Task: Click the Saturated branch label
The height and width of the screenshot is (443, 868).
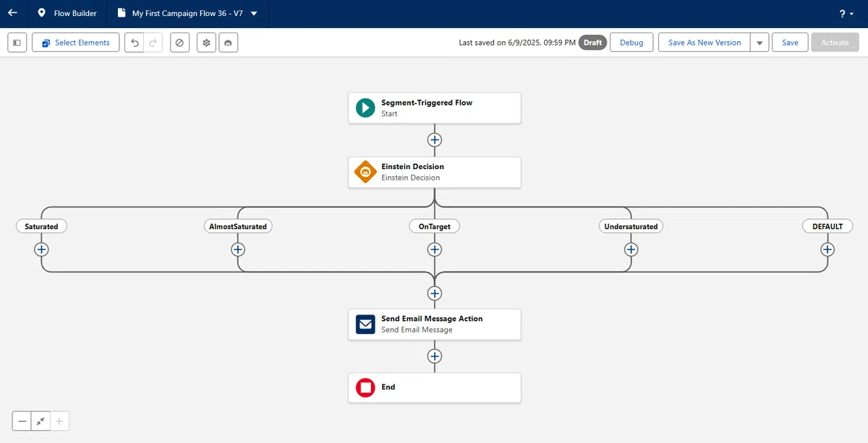Action: tap(41, 226)
